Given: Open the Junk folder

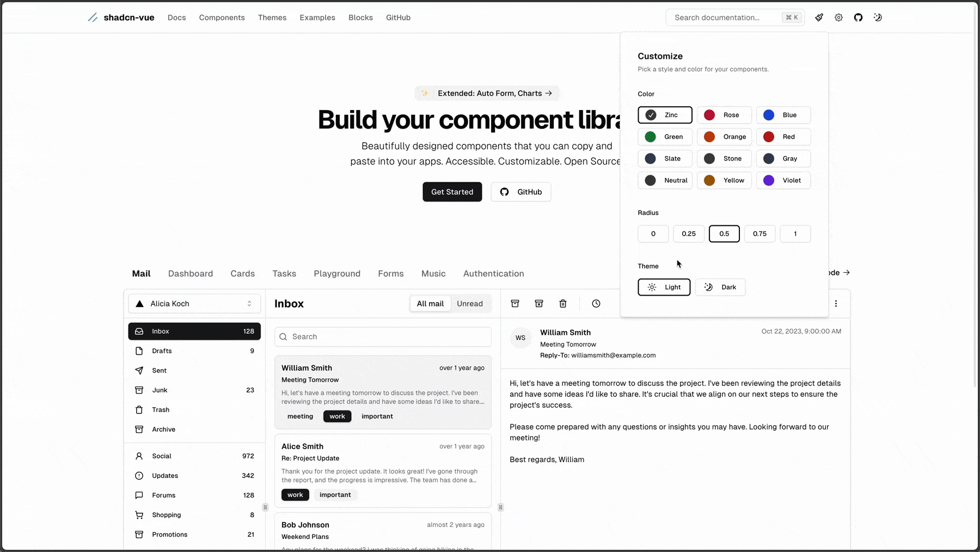Looking at the screenshot, I should coord(194,390).
